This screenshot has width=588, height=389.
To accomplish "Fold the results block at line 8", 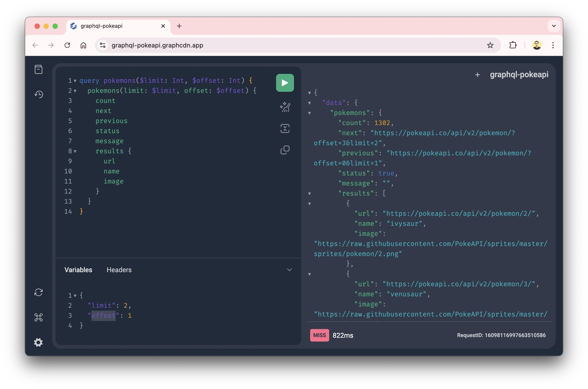I will pos(75,151).
